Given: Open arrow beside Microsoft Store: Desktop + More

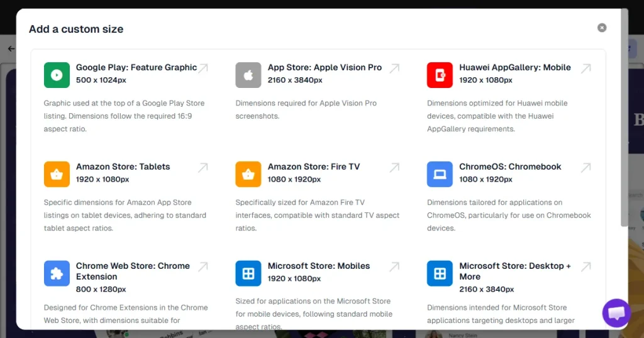Looking at the screenshot, I should [x=586, y=266].
